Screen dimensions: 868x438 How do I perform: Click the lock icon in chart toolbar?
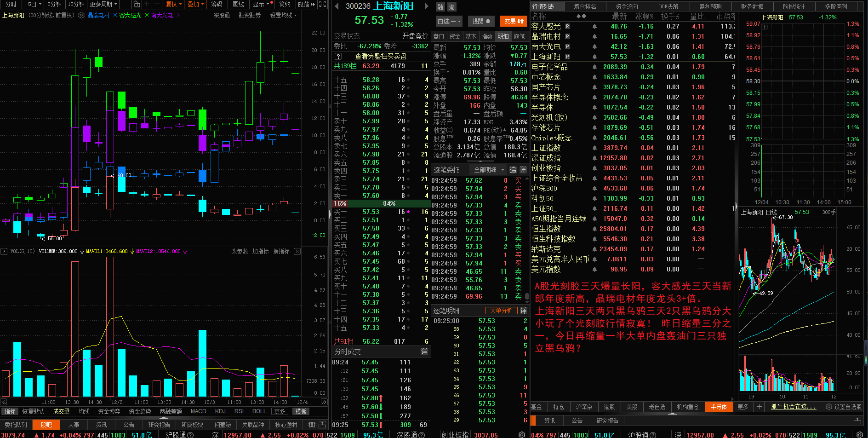click(x=137, y=4)
